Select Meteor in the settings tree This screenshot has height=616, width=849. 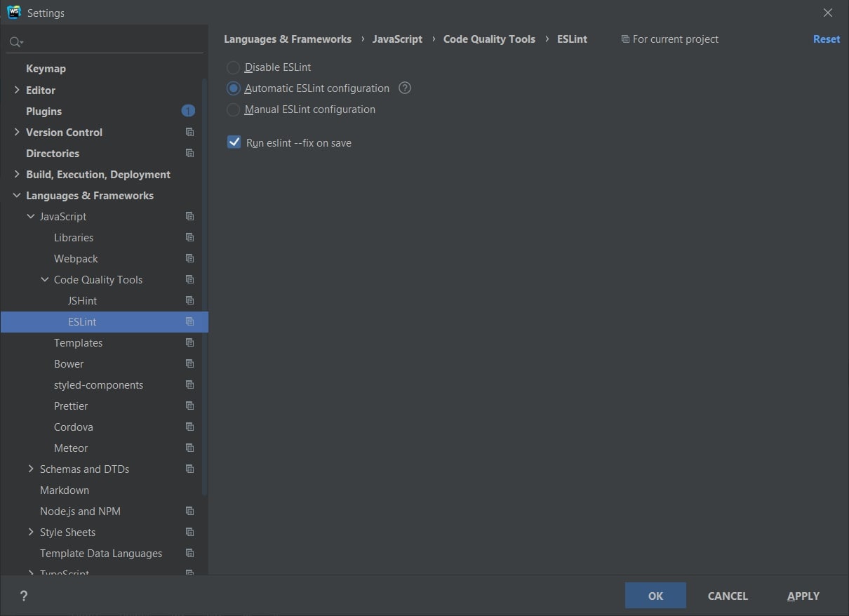71,448
